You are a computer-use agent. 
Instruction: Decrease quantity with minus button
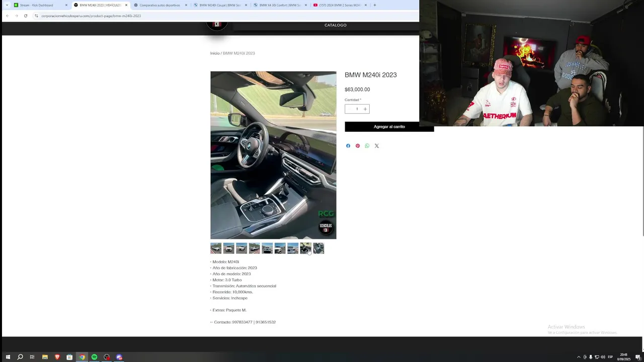pyautogui.click(x=349, y=109)
